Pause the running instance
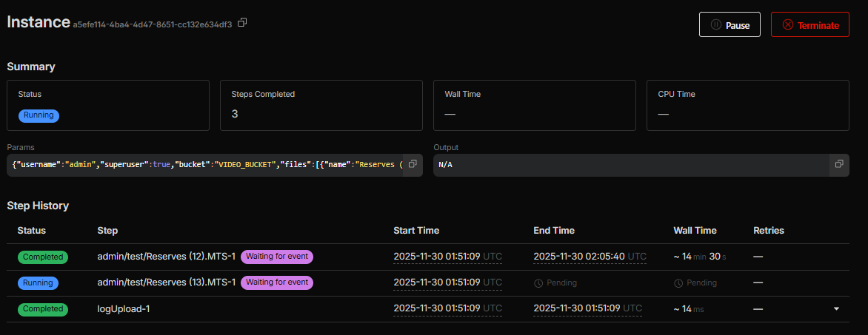The height and width of the screenshot is (335, 868). pos(730,24)
